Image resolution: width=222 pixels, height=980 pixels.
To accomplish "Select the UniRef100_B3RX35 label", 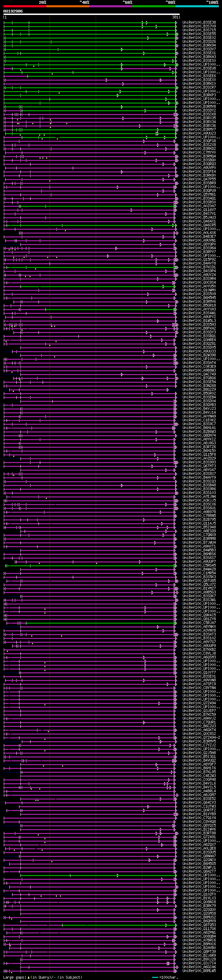I will click(x=199, y=118).
